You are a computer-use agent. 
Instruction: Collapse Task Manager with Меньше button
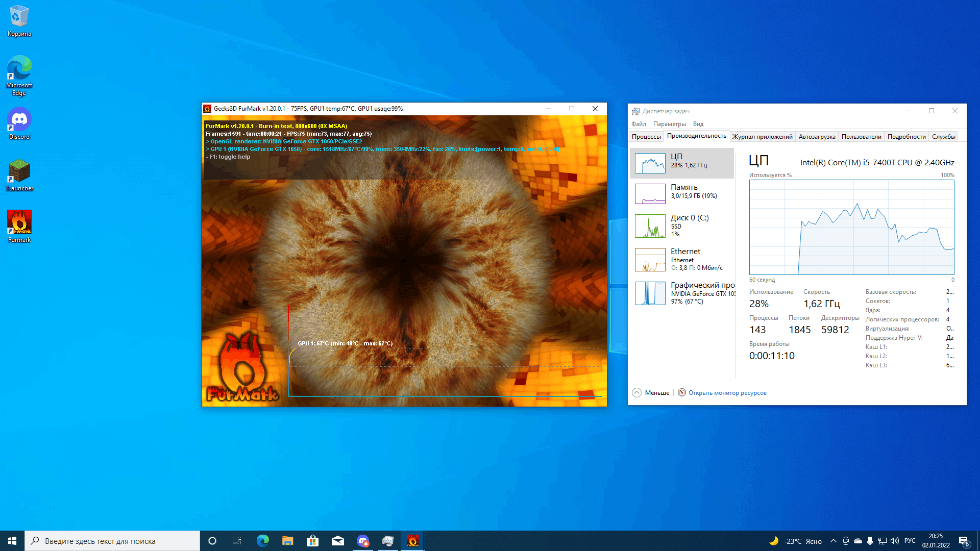tap(651, 393)
